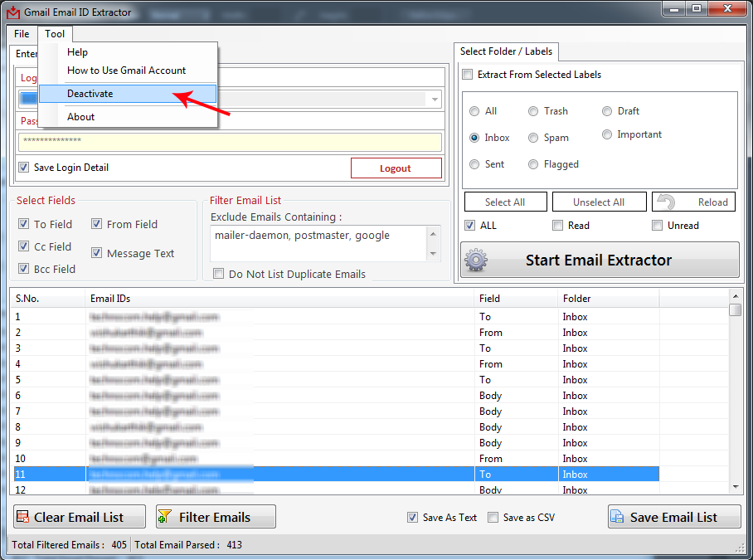Click the Logout button
This screenshot has height=560, width=753.
[x=396, y=168]
